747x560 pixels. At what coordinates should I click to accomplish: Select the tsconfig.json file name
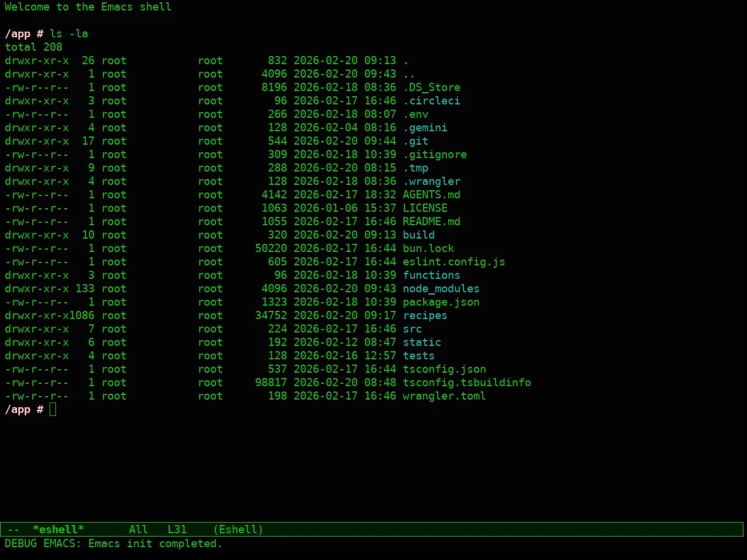(x=444, y=369)
